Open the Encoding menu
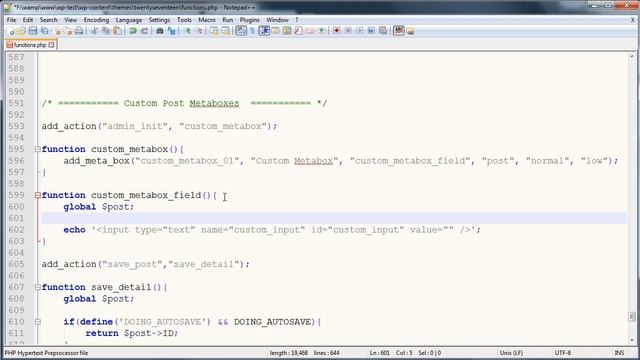The width and height of the screenshot is (640, 360). 96,20
